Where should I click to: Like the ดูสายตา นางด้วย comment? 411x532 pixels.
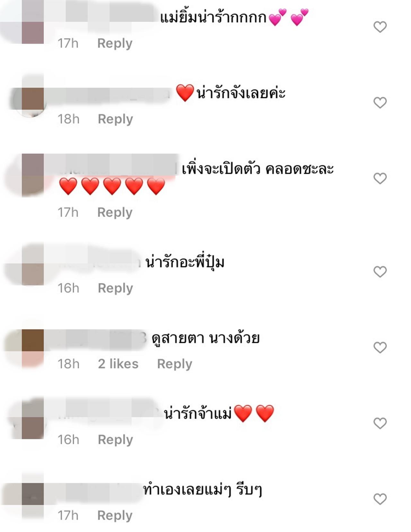(x=380, y=348)
